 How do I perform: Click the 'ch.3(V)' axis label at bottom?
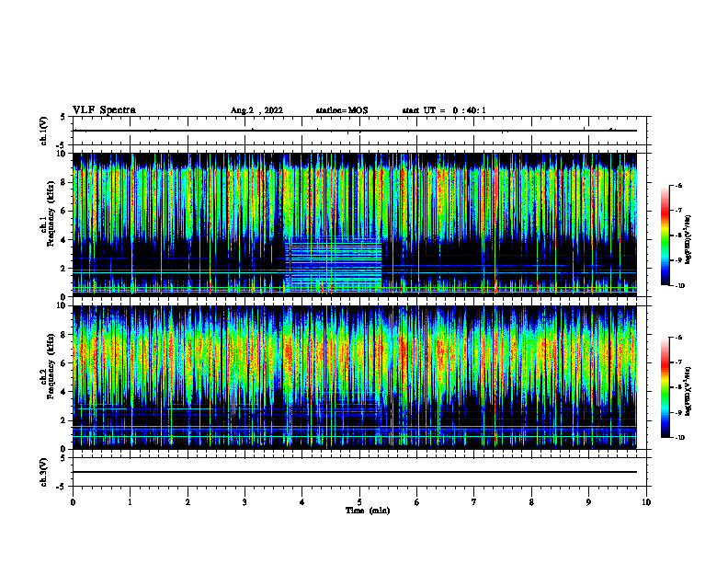[44, 473]
